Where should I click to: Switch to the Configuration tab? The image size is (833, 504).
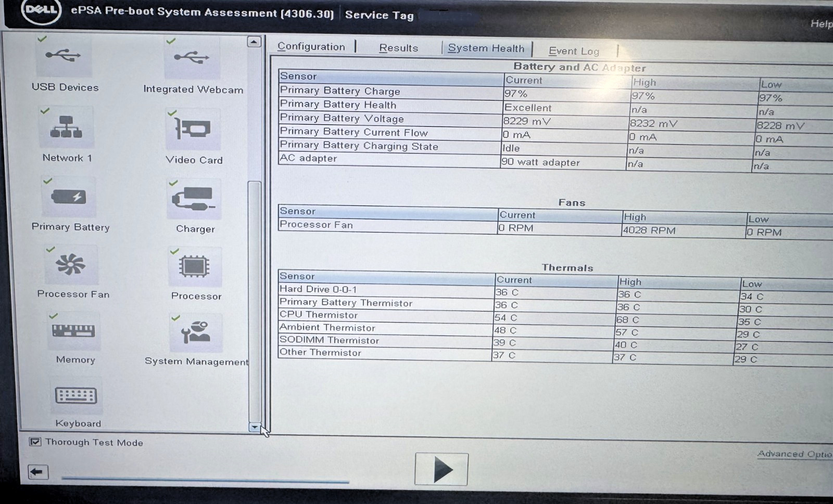(x=311, y=46)
